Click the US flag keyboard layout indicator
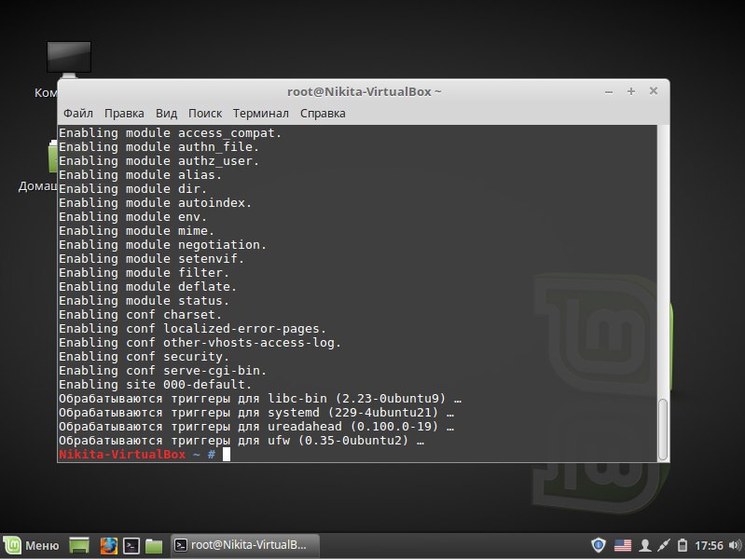Image resolution: width=745 pixels, height=560 pixels. [623, 545]
